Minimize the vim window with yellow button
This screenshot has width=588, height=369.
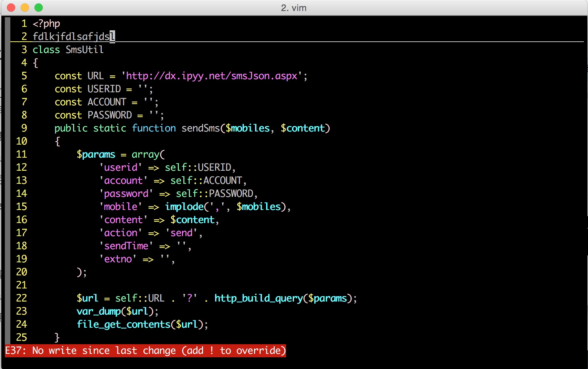pos(25,8)
